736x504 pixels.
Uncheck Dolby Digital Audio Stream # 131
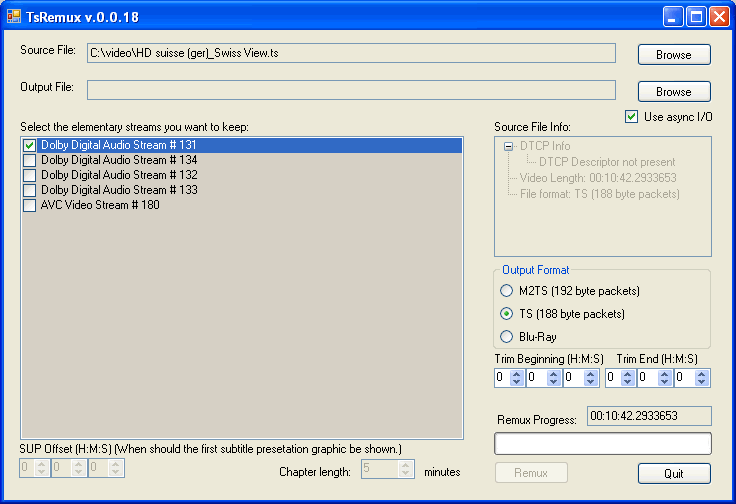tap(30, 146)
